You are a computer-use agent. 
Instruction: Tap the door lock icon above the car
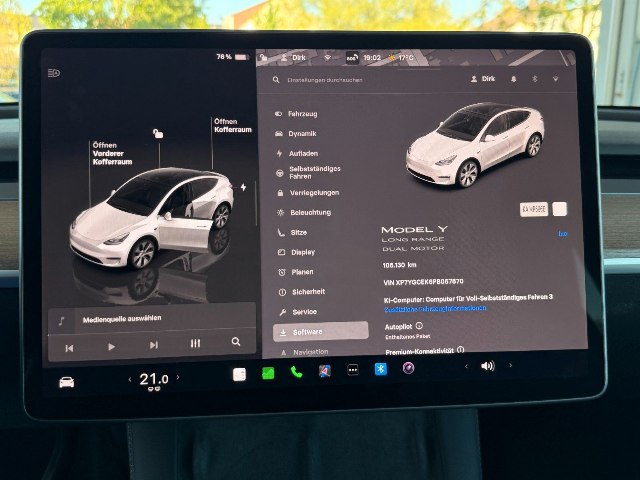(157, 132)
